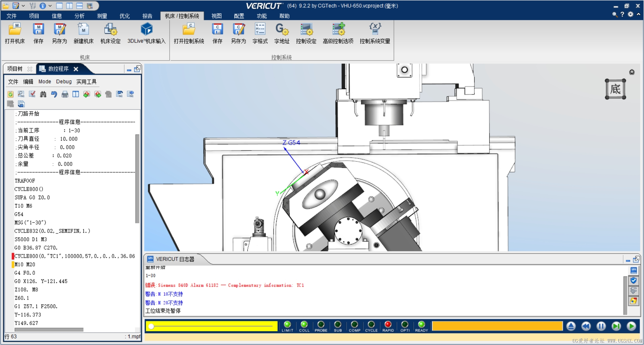This screenshot has height=345, width=644.
Task: Open 实用工具 menu in NC program panel
Action: [x=86, y=81]
